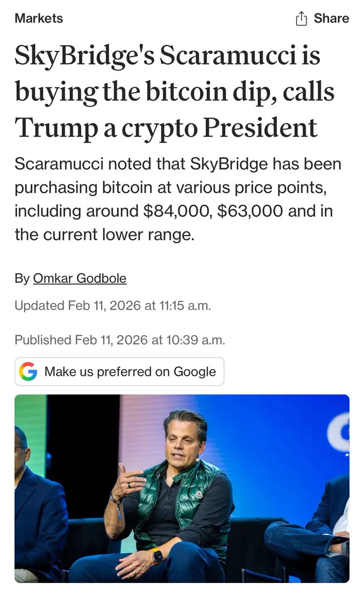Tap the orange smartwatch in photo

point(157,556)
